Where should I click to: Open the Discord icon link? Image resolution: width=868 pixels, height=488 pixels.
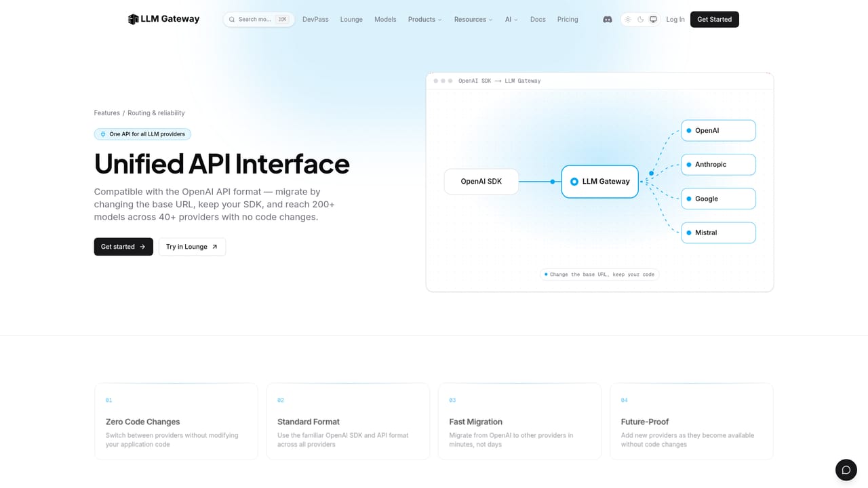608,20
